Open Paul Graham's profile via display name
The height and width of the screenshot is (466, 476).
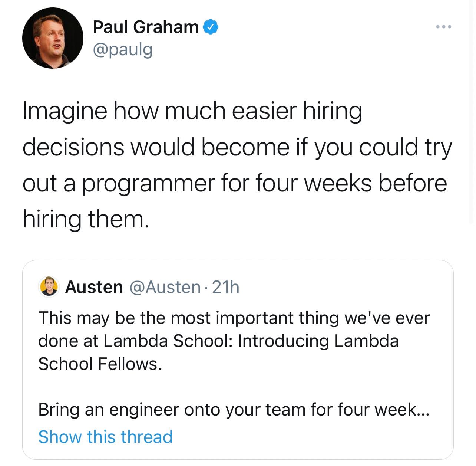(x=146, y=27)
